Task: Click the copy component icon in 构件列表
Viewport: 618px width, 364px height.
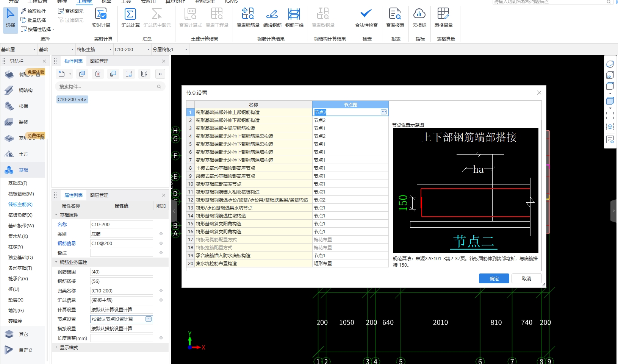Action: [x=82, y=74]
